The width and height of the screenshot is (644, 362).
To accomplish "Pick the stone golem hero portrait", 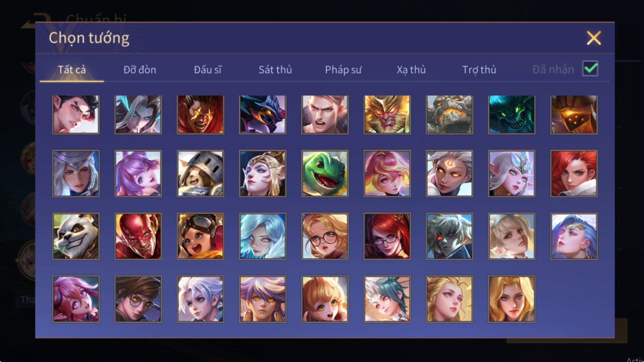I will 450,114.
